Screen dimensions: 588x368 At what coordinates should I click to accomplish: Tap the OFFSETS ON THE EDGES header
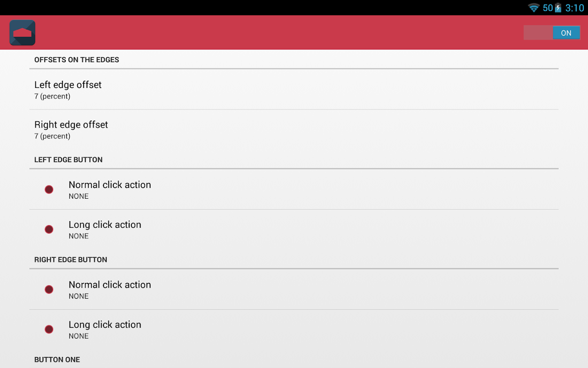tap(77, 60)
